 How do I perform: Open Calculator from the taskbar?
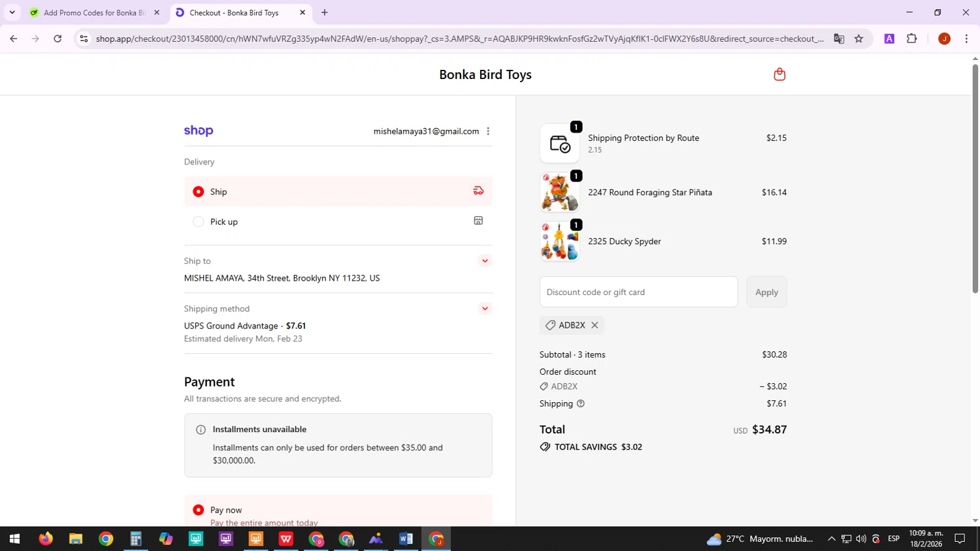[136, 539]
